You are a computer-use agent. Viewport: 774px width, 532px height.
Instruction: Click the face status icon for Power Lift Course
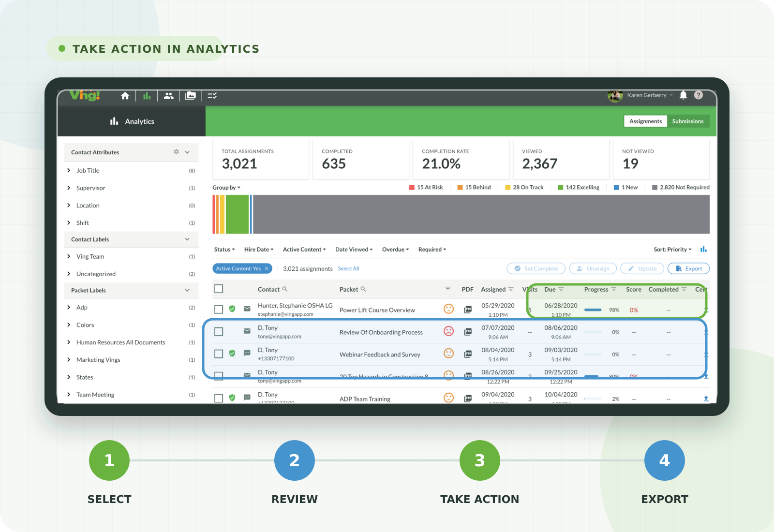click(x=449, y=309)
